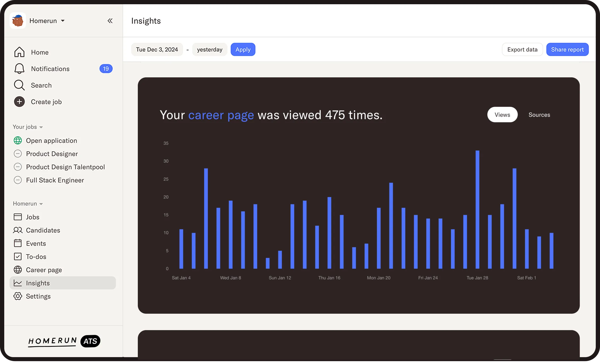
Task: Open Notifications bell icon
Action: pos(19,69)
